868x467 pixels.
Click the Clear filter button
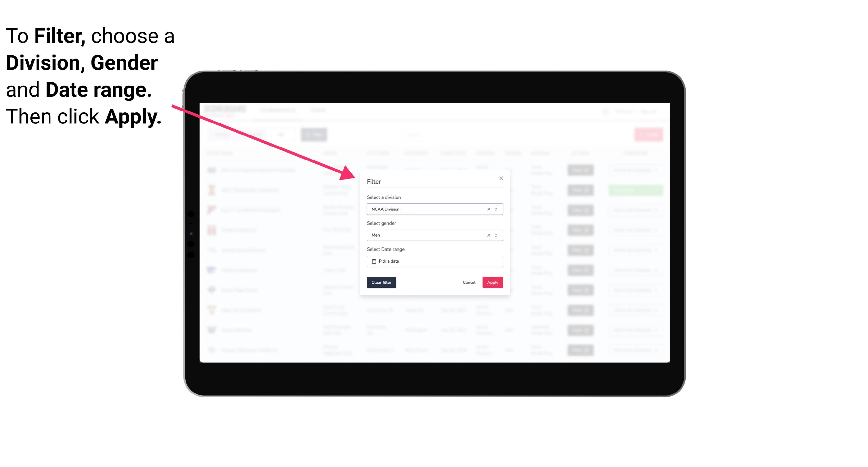(381, 283)
